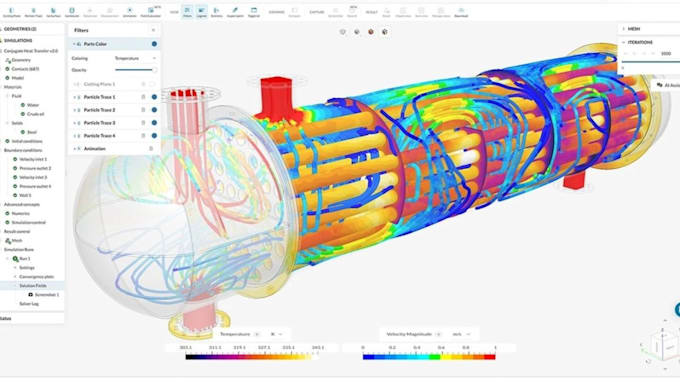This screenshot has height=383, width=680.
Task: Expand the Particle Trace 3 filter
Action: [74, 123]
